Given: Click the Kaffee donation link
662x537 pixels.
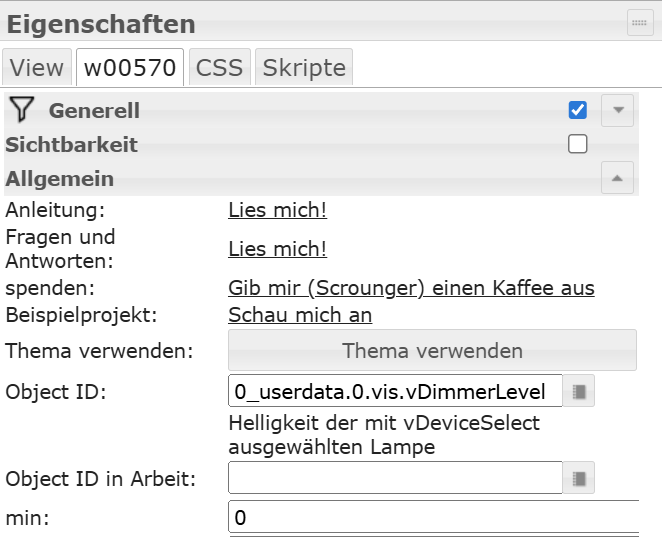Looking at the screenshot, I should (411, 288).
